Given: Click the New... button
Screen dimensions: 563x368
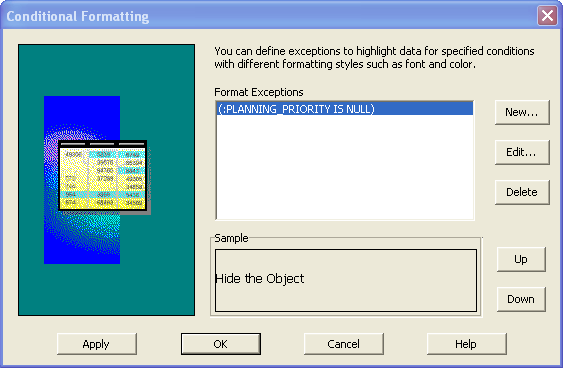Looking at the screenshot, I should [x=522, y=112].
